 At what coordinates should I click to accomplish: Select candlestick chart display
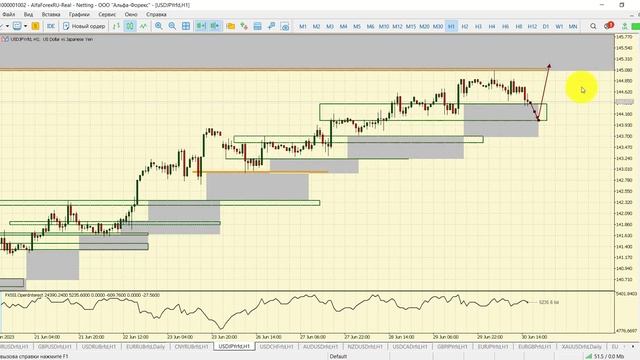click(x=130, y=26)
